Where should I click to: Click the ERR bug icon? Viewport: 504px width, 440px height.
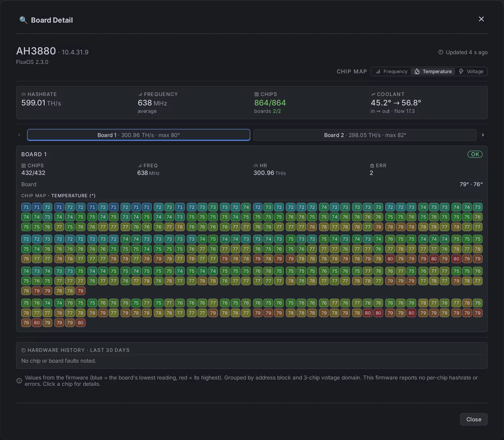[x=372, y=166]
